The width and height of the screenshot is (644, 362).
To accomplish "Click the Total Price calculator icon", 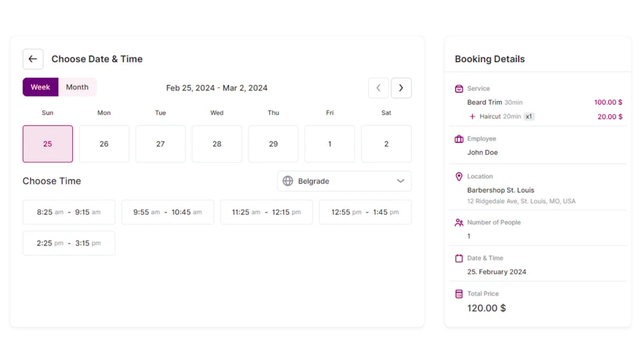I will tap(459, 294).
